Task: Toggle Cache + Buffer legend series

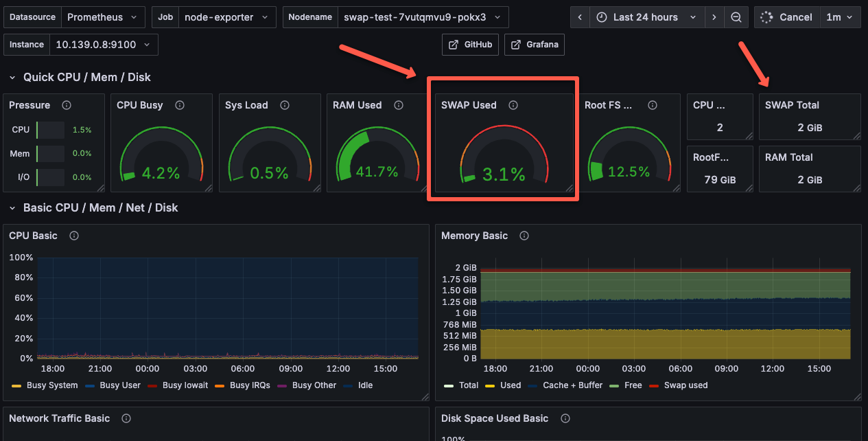Action: (572, 385)
